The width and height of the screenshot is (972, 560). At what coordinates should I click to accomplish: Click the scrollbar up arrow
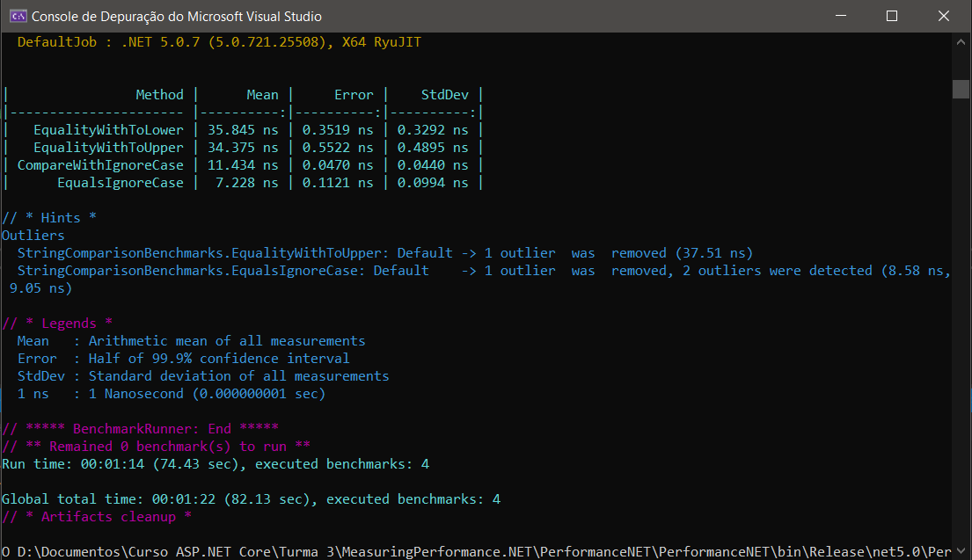[x=961, y=42]
